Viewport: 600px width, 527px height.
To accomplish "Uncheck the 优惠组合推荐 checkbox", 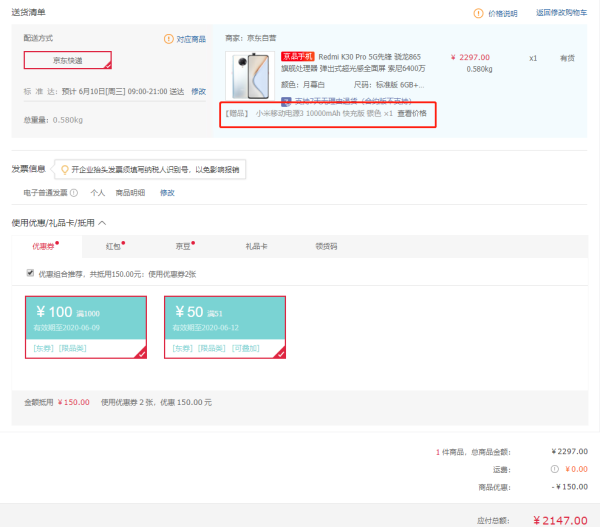I will (30, 273).
